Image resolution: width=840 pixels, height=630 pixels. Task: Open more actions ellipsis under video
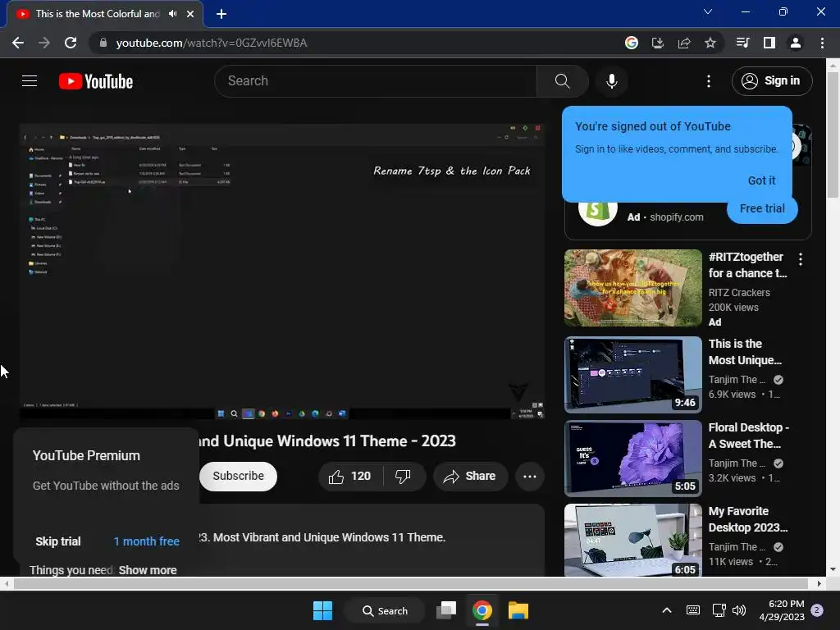coord(530,477)
